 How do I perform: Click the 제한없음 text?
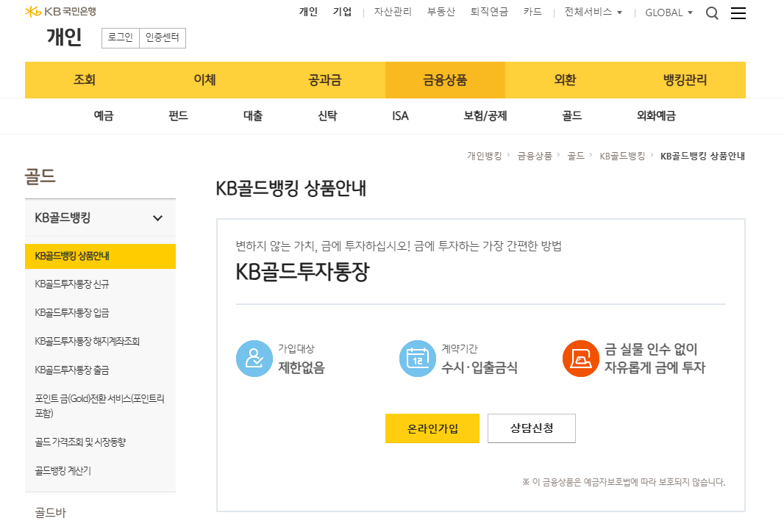[302, 367]
